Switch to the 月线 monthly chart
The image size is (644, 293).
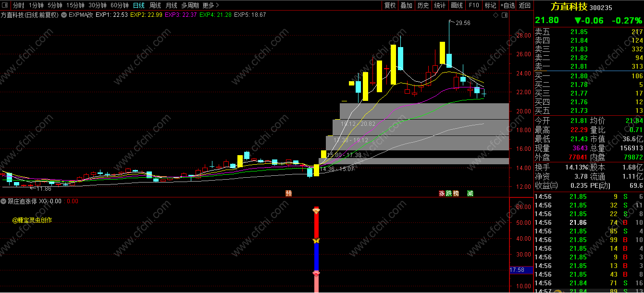tap(172, 5)
